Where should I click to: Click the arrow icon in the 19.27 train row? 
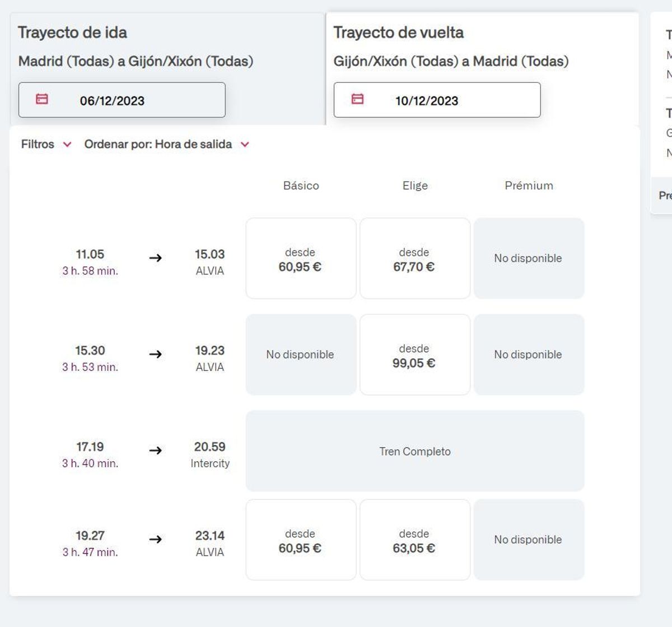coord(156,540)
